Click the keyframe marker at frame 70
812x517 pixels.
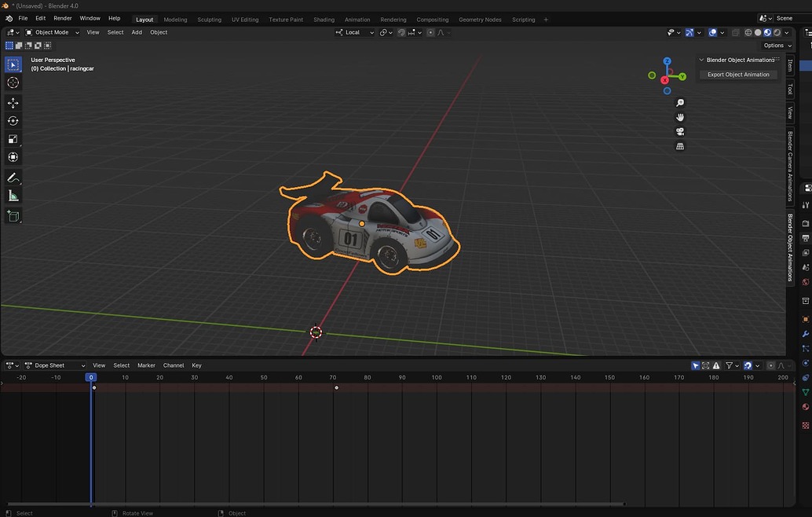pyautogui.click(x=336, y=387)
